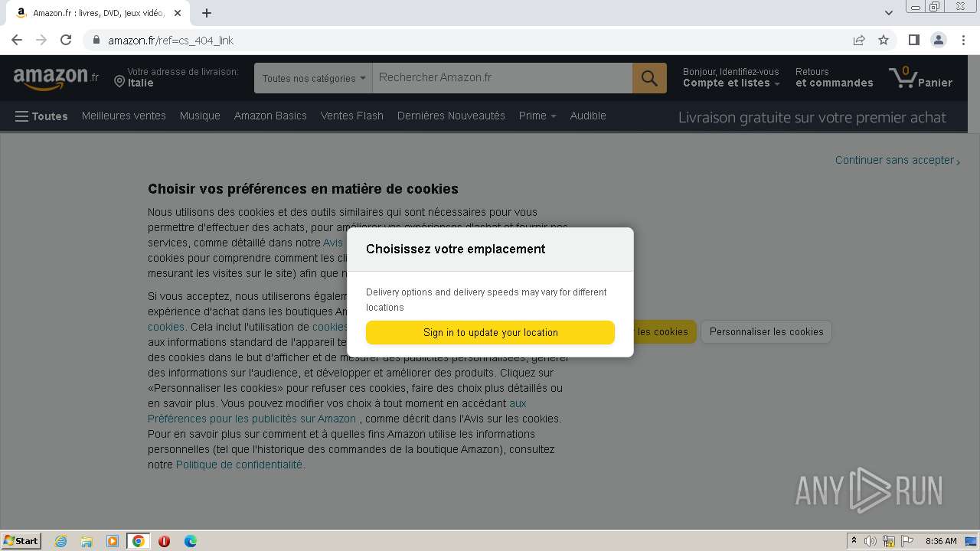Open Retours et commandes
Image resolution: width=980 pixels, height=551 pixels.
pyautogui.click(x=834, y=78)
